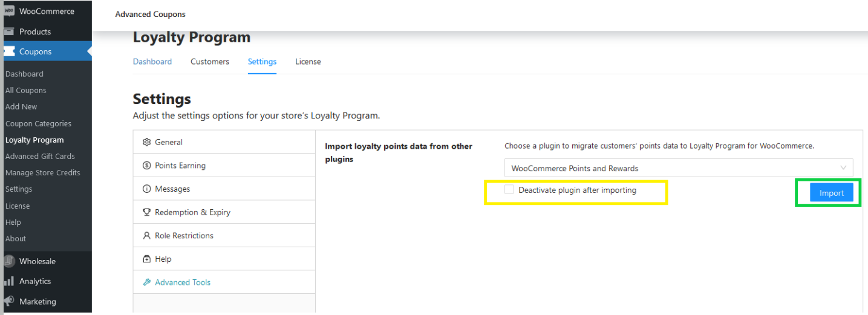The image size is (868, 315).
Task: Click the Products box icon
Action: 9,31
